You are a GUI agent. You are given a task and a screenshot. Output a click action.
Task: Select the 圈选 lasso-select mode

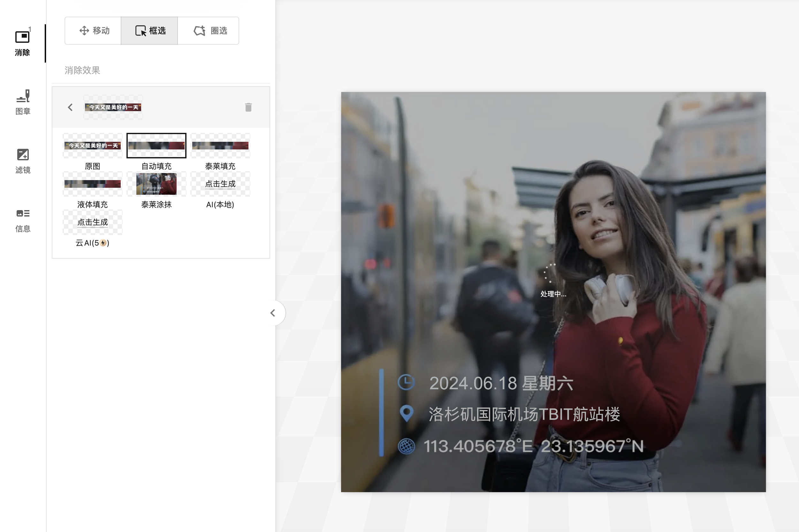210,31
